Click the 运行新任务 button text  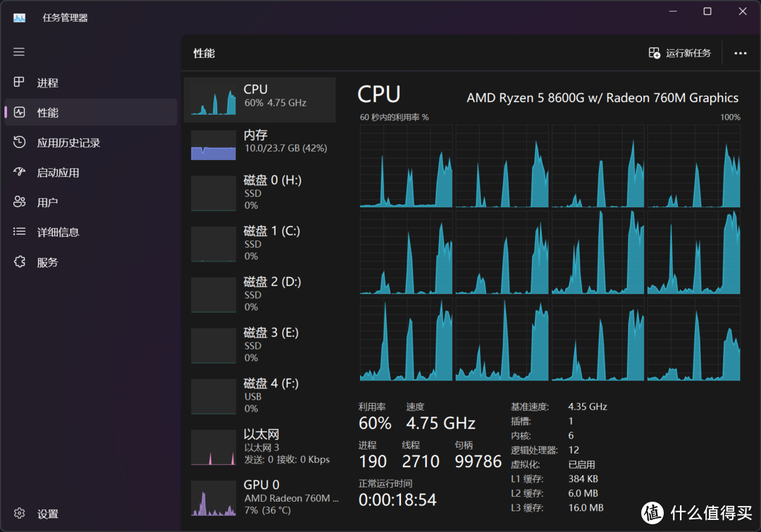(688, 53)
